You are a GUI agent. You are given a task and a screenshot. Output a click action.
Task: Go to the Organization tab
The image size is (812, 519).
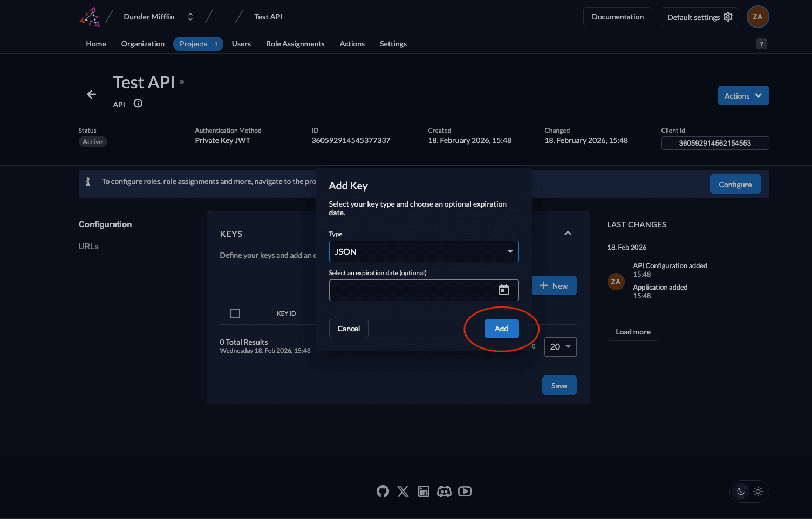142,44
